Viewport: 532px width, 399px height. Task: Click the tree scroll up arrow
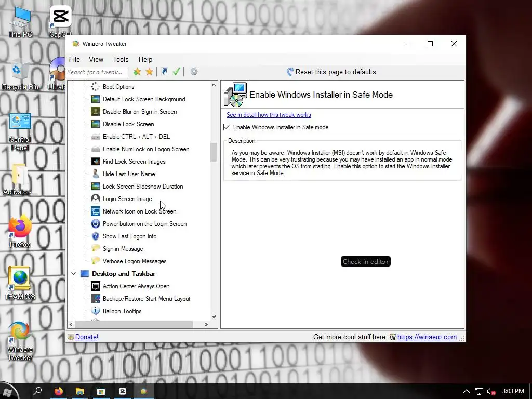tap(214, 85)
